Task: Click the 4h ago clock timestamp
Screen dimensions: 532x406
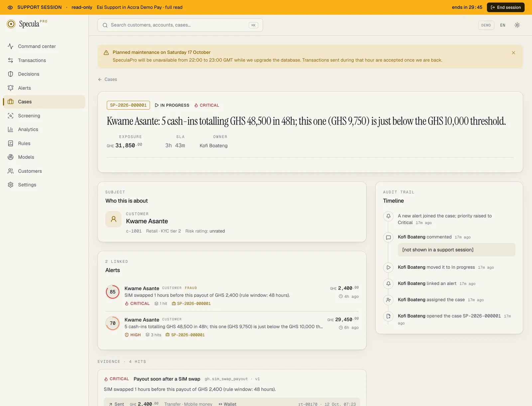Action: [349, 297]
